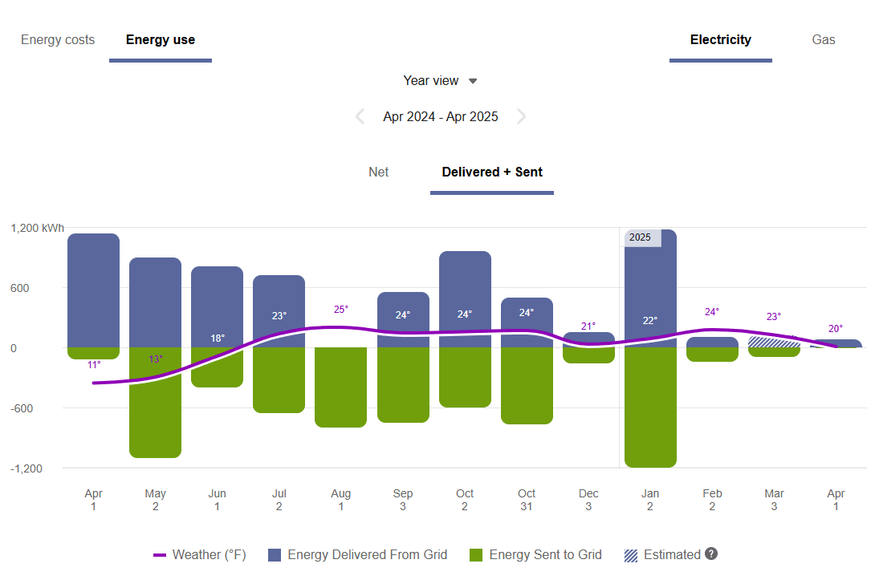Switch to the Energy costs tab

[x=57, y=39]
